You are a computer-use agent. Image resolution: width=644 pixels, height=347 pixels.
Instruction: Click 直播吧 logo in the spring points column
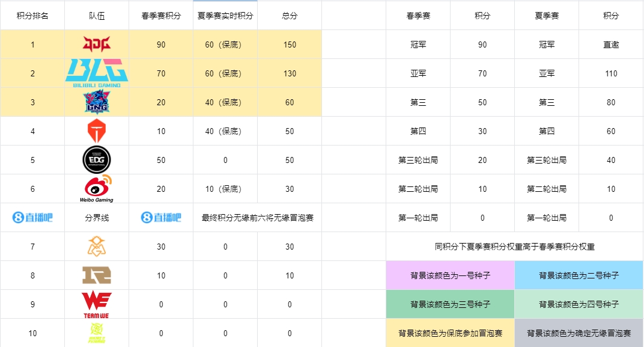click(161, 218)
